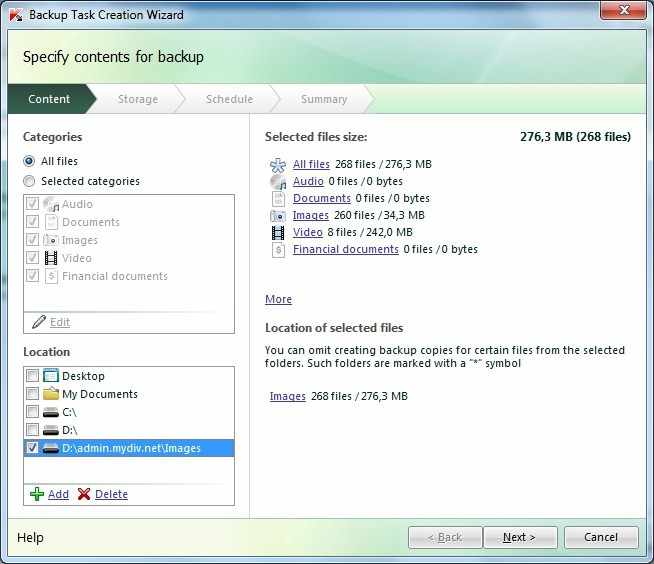The image size is (654, 564).
Task: Close the Backup Task Creation Wizard window
Action: tap(624, 10)
